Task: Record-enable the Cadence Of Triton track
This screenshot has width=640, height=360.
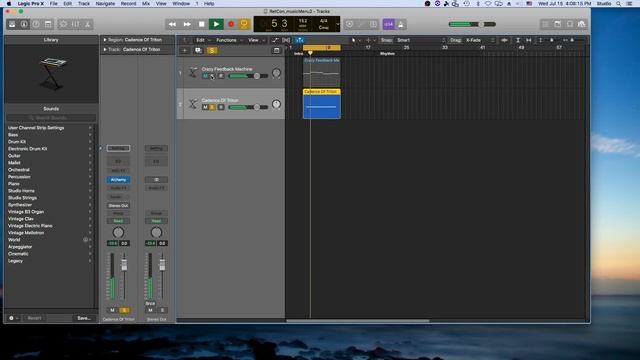Action: [x=221, y=107]
